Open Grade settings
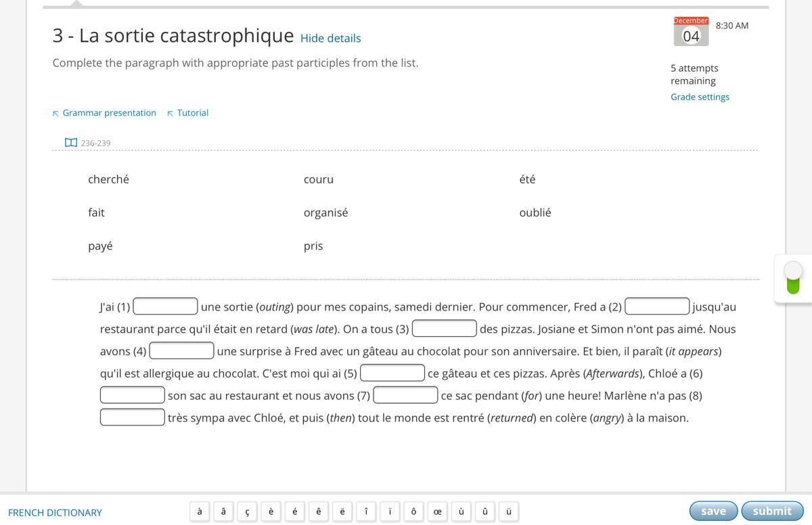Screen dimensions: 812x525 (700, 97)
